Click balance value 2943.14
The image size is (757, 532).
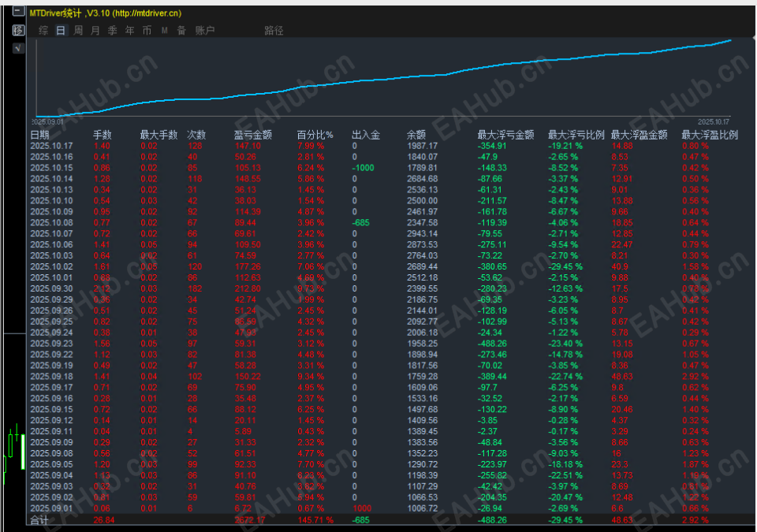[x=423, y=234]
